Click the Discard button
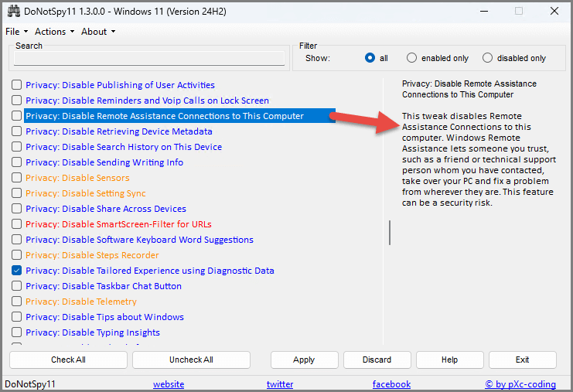Viewport: 573px width, 392px height. (377, 360)
